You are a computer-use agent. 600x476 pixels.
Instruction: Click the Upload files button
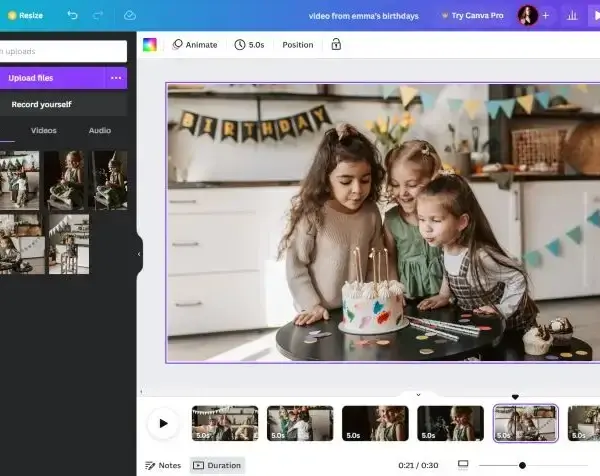click(52, 78)
